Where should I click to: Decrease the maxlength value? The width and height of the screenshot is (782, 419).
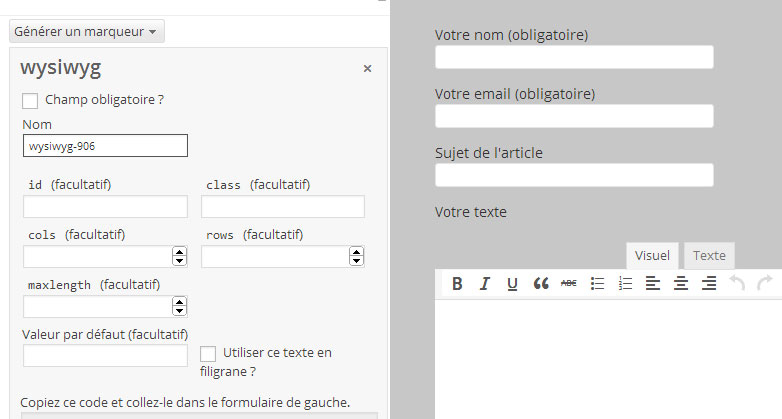click(x=180, y=311)
